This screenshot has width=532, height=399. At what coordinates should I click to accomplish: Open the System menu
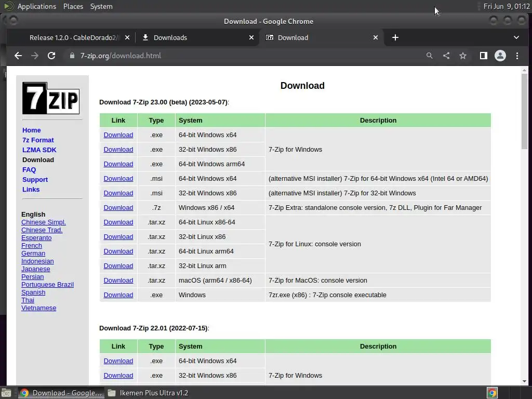pos(101,6)
